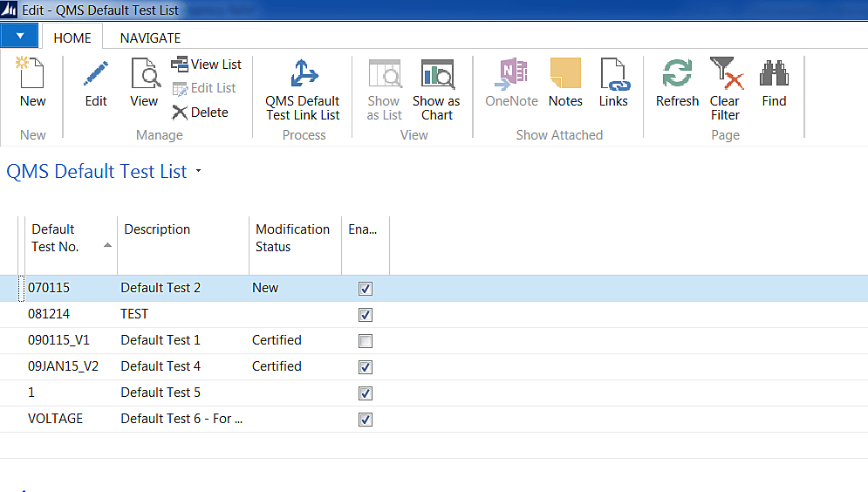Uncheck Enabled for Default Test 2
The height and width of the screenshot is (492, 868).
point(366,289)
